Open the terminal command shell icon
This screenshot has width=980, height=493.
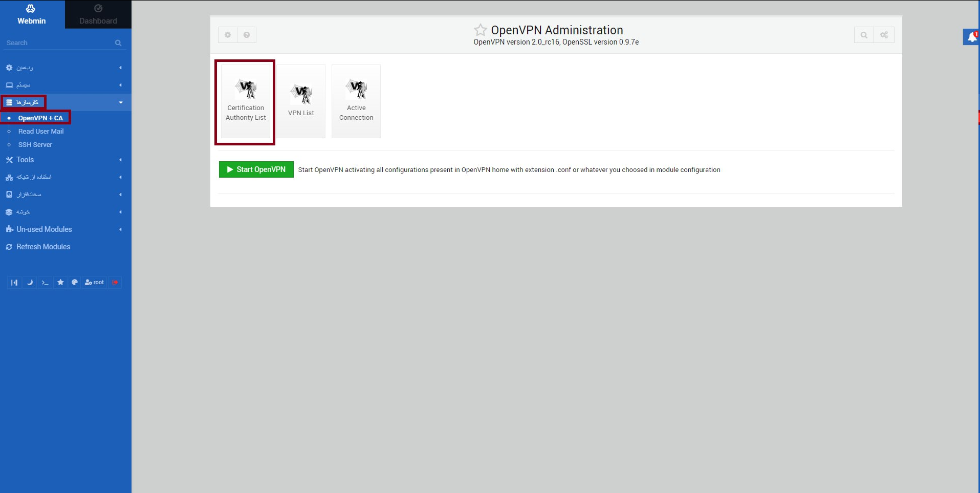click(x=45, y=283)
